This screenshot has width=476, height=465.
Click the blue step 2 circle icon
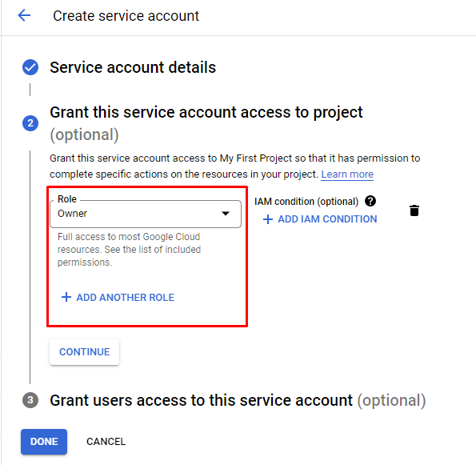pyautogui.click(x=30, y=123)
